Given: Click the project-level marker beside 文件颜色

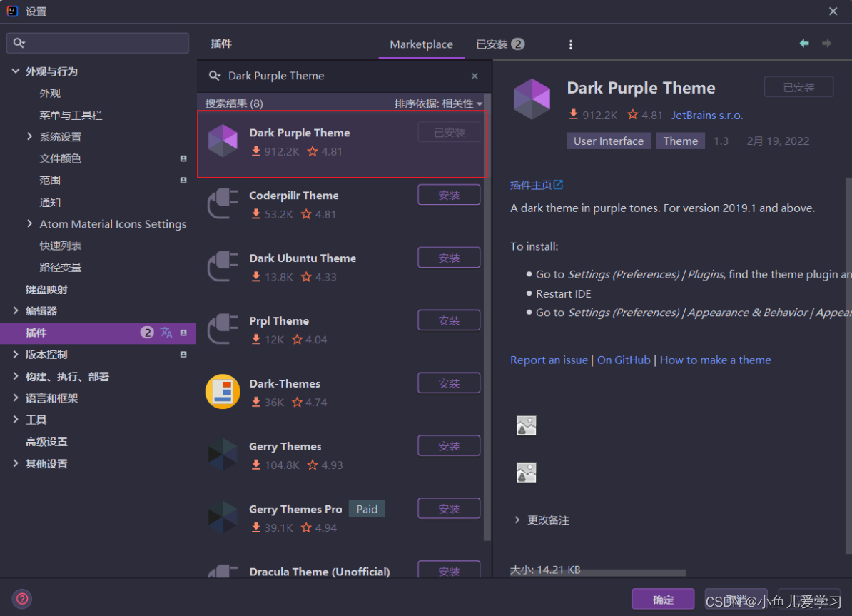Looking at the screenshot, I should click(x=183, y=158).
